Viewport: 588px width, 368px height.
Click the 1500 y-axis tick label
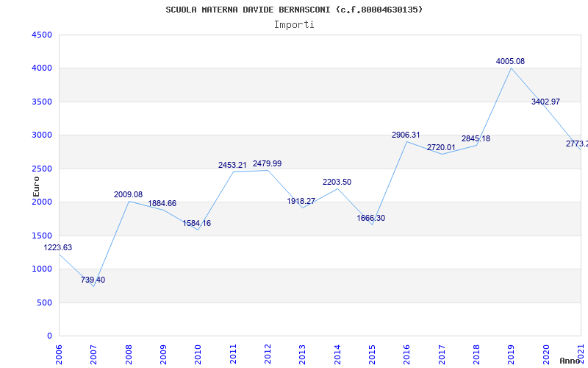click(x=43, y=236)
